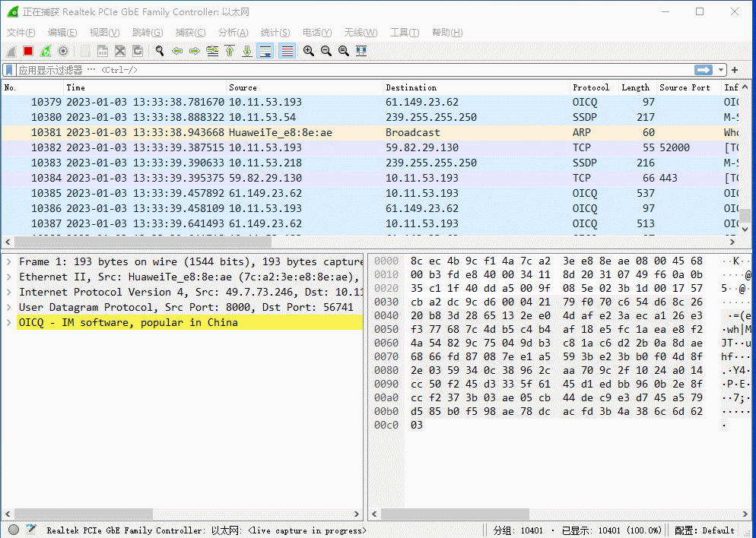Viewport: 756px width, 538px height.
Task: Select ARP packet 10381 row
Action: (x=370, y=132)
